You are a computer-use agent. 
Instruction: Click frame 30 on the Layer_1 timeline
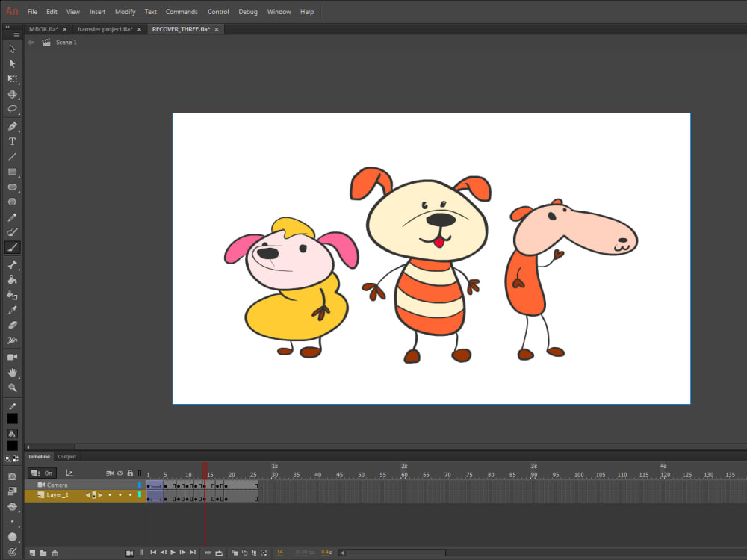pos(274,495)
